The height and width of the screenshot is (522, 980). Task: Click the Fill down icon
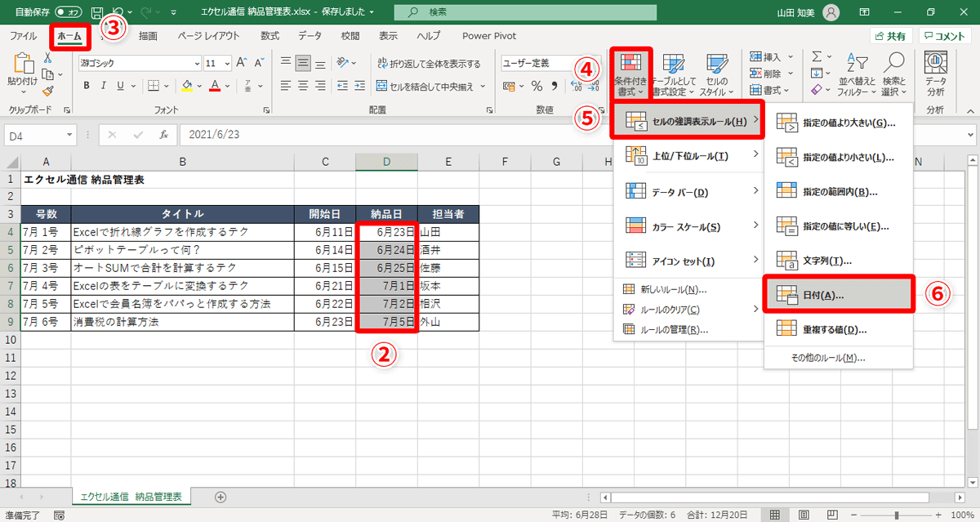pos(817,74)
